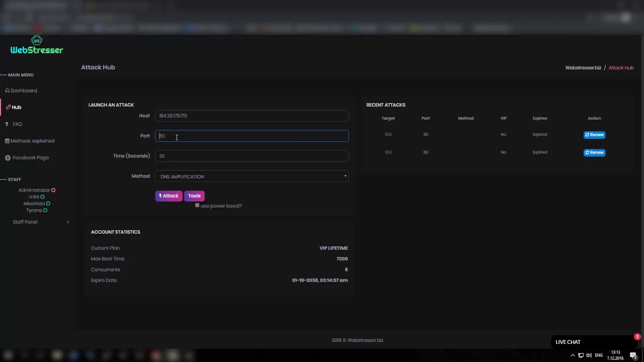Expand the Staff Panel chevron
Viewport: 644px width, 362px height.
pos(67,222)
